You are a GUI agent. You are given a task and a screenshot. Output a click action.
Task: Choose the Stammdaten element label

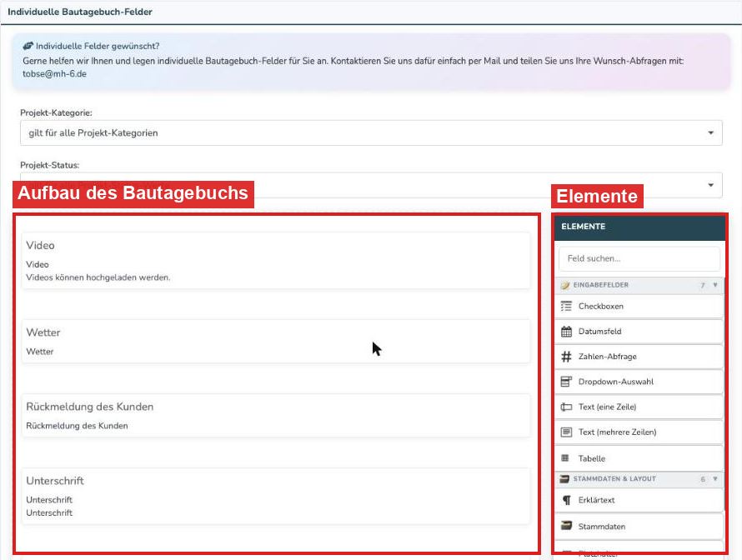click(601, 527)
